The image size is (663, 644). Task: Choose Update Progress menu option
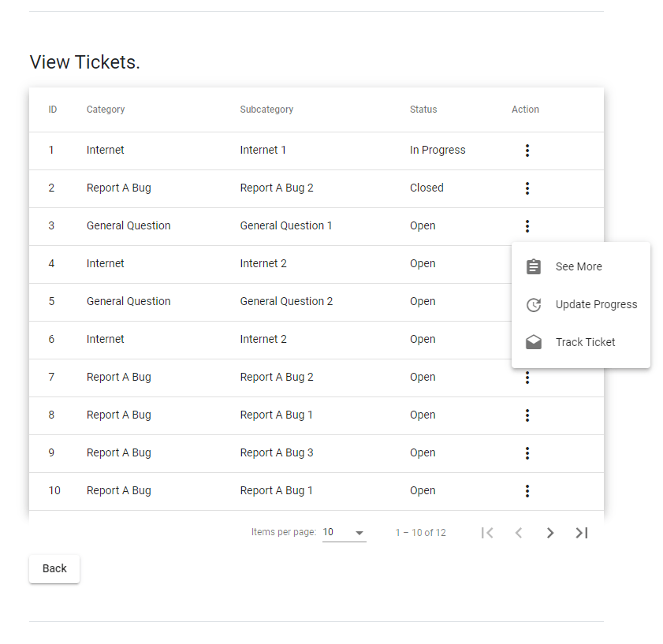(596, 305)
